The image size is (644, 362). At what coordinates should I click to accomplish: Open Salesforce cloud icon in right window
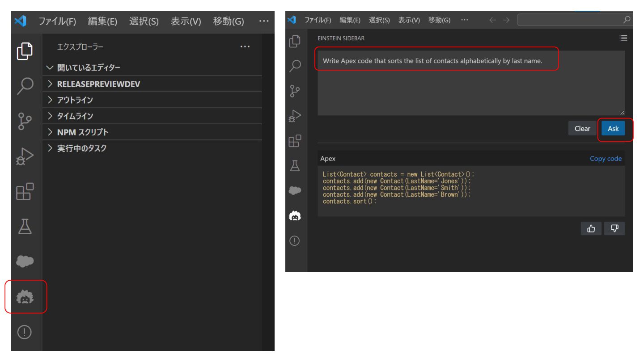295,191
